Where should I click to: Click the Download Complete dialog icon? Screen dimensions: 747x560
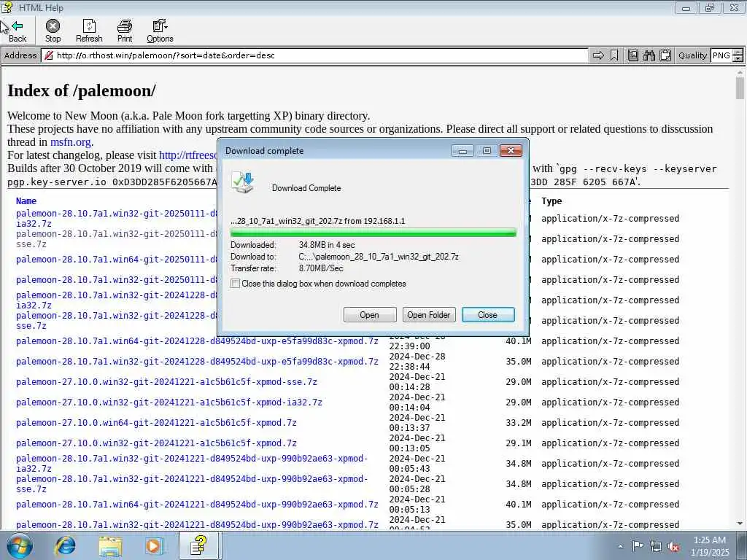243,183
